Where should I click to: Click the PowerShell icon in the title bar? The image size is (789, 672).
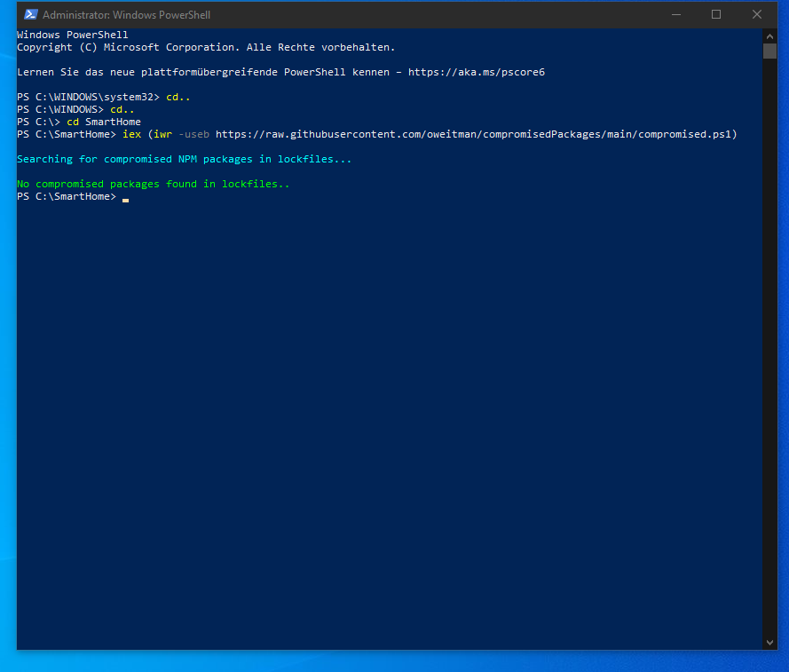31,14
